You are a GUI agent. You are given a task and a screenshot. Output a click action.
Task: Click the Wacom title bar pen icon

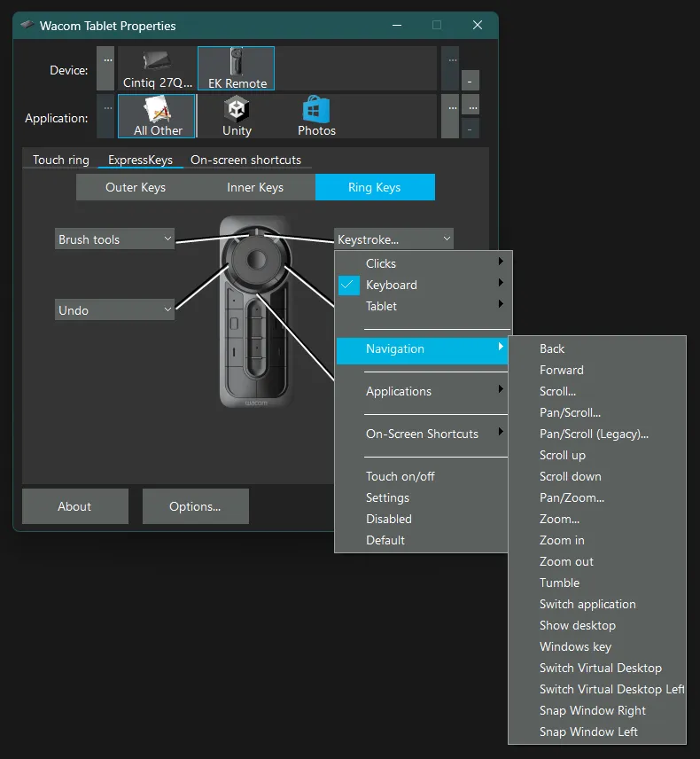27,25
